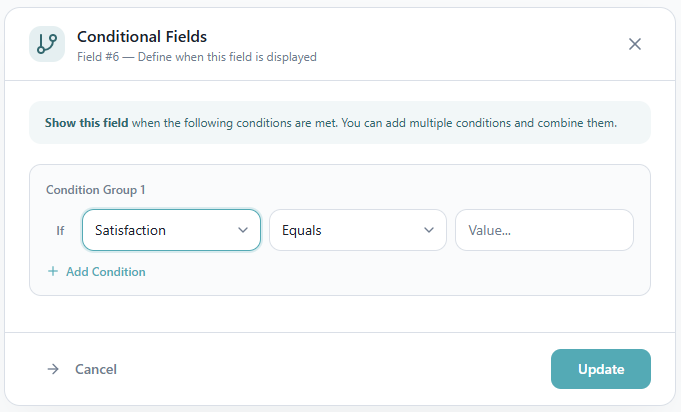681x412 pixels.
Task: Expand the Equals operator chevron
Action: click(x=429, y=230)
